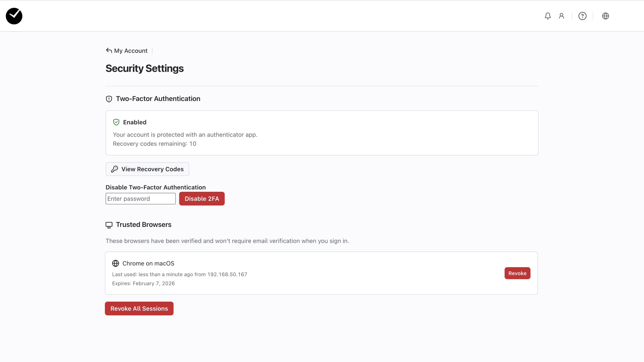
Task: Click the Security Settings heading
Action: 145,69
